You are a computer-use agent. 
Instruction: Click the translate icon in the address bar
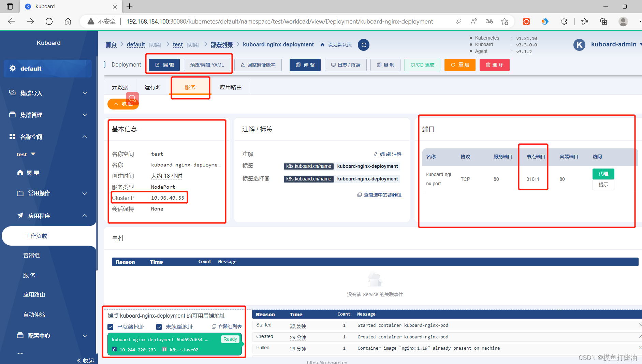489,21
